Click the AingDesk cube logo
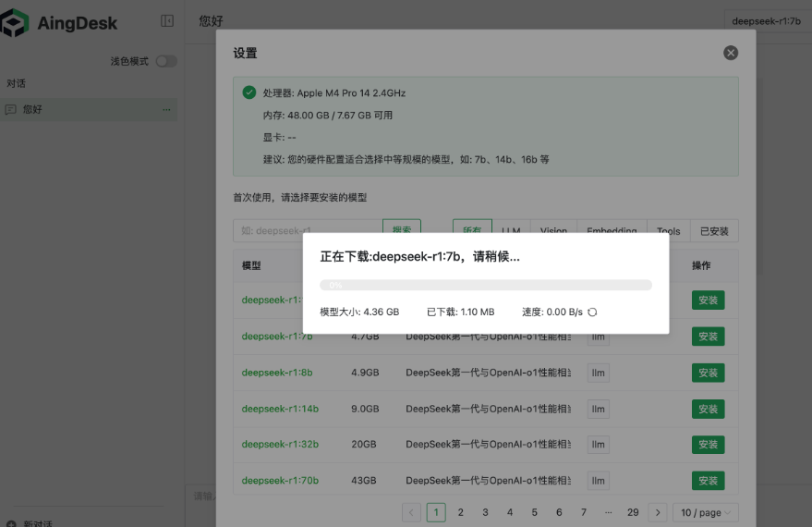The height and width of the screenshot is (527, 812). click(x=14, y=23)
